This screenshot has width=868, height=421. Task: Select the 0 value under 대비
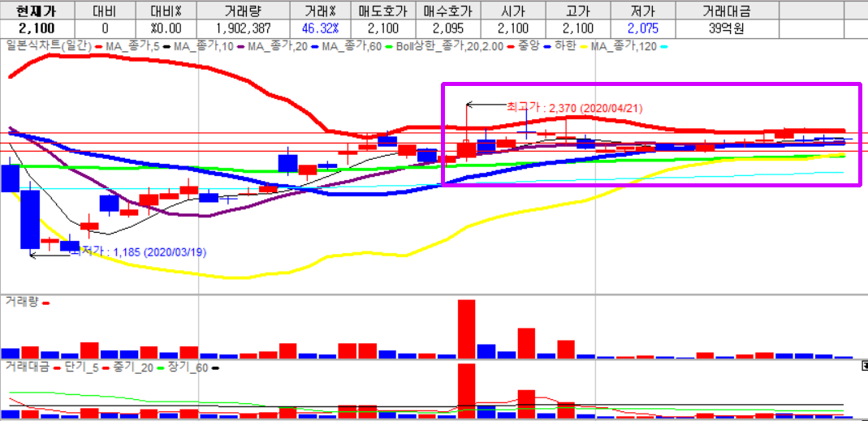(105, 28)
